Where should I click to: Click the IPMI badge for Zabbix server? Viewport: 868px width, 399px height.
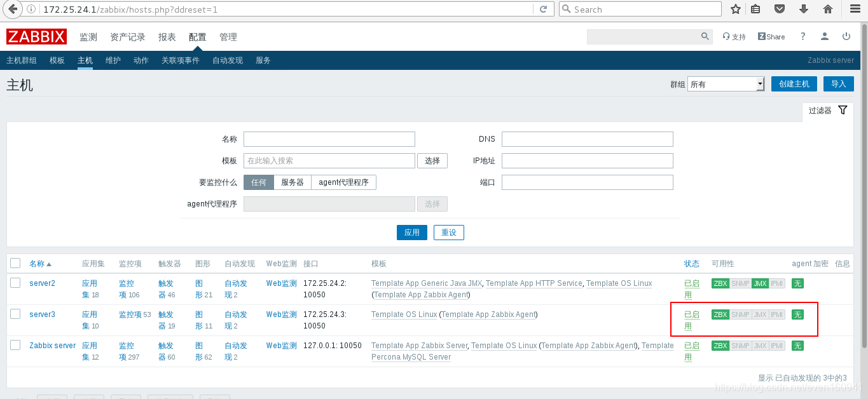tap(777, 346)
